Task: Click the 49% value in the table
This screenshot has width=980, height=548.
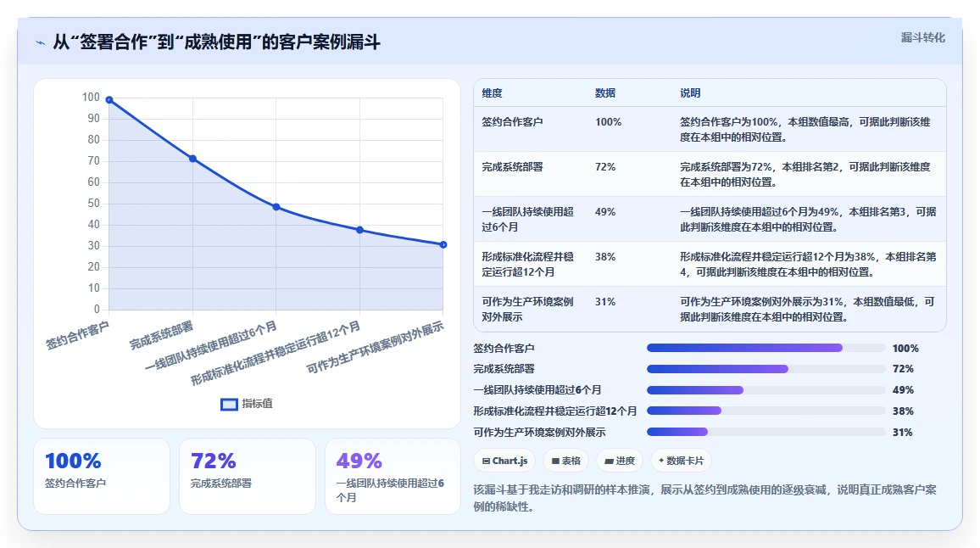Action: tap(605, 212)
